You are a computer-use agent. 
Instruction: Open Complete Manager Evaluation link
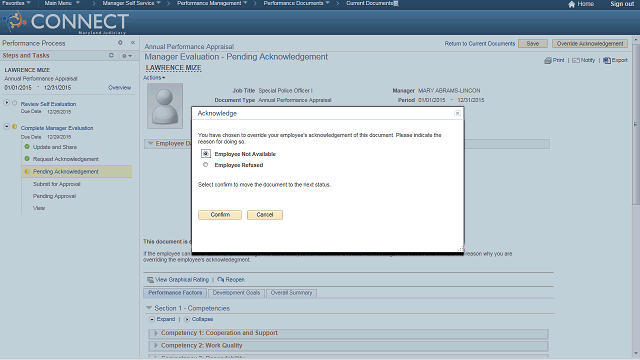coord(57,128)
